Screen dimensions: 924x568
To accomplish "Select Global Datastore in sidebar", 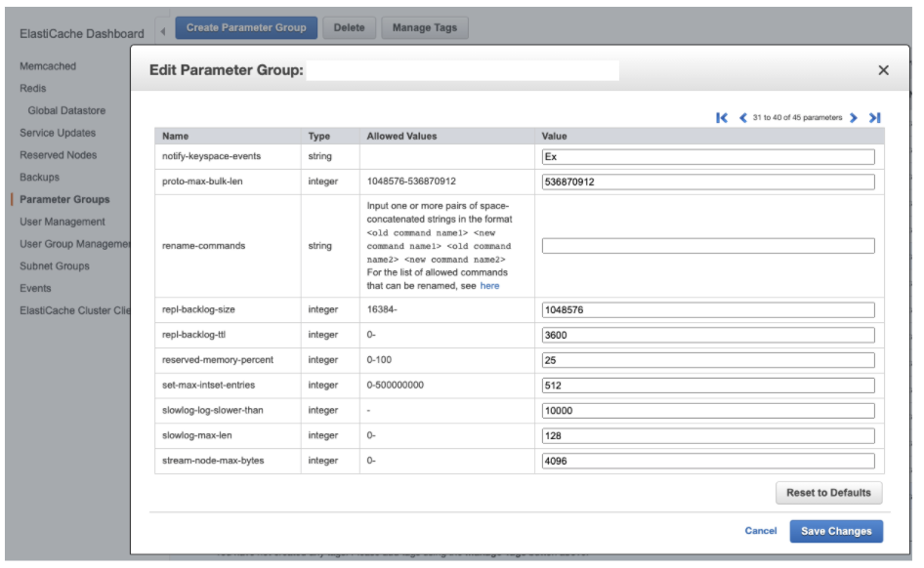I will pos(66,110).
